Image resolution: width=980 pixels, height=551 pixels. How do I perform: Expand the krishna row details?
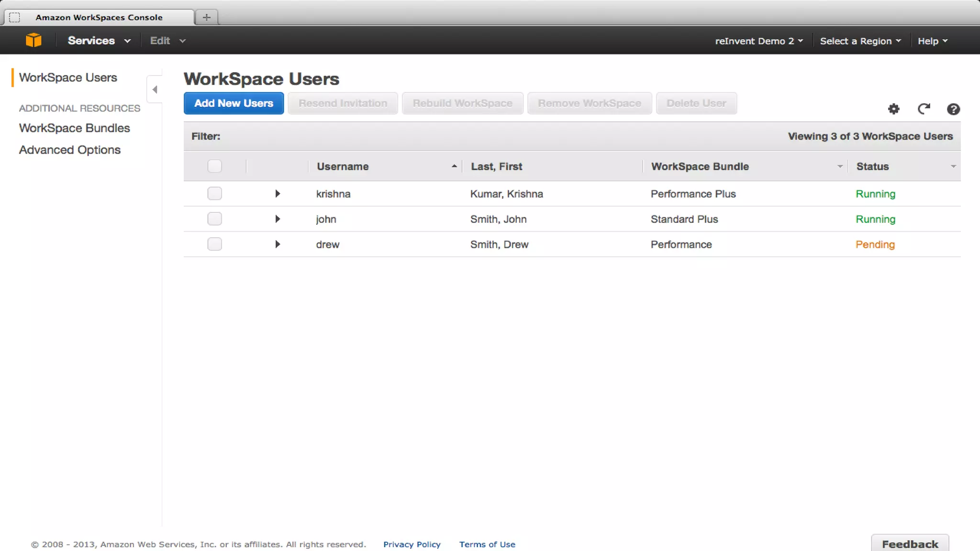(278, 194)
